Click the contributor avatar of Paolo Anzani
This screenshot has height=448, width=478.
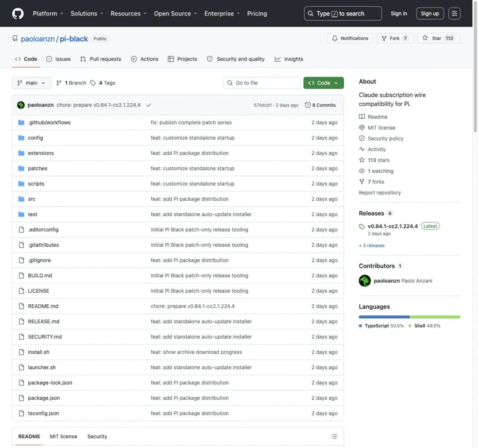point(365,281)
